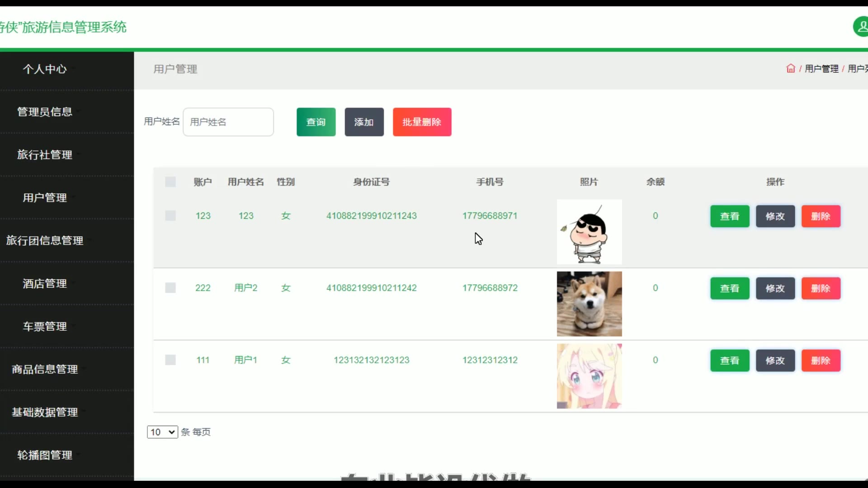Click 删除 for account 111
The height and width of the screenshot is (488, 868).
click(821, 361)
